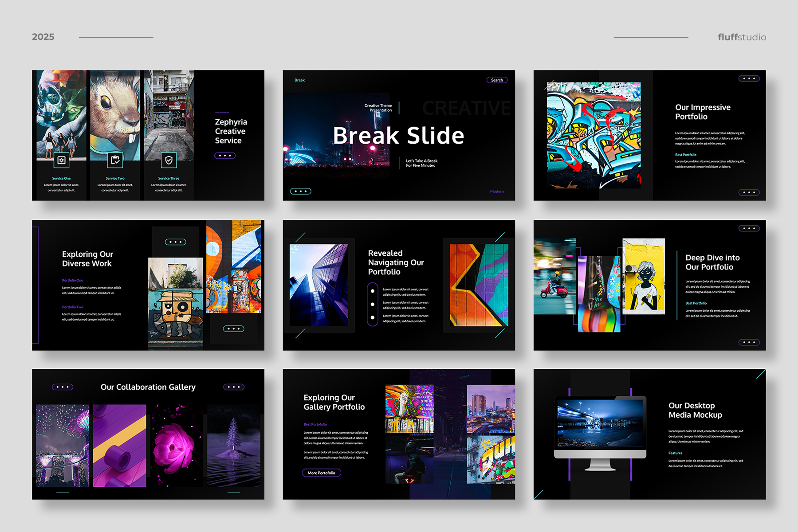Viewport: 798px width, 532px height.
Task: Click the Modern label on Break Slide
Action: click(x=497, y=192)
